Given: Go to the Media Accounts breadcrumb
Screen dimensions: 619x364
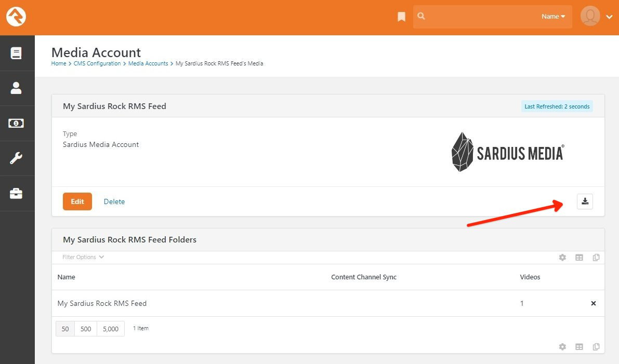Looking at the screenshot, I should click(x=148, y=63).
